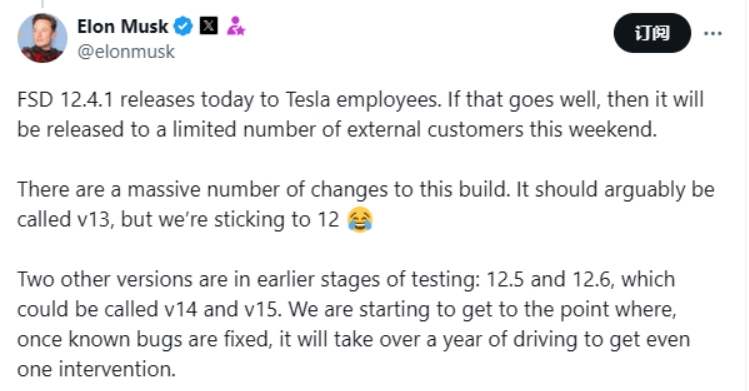Click the purple subscriber star person icon
The image size is (749, 391).
tap(235, 26)
